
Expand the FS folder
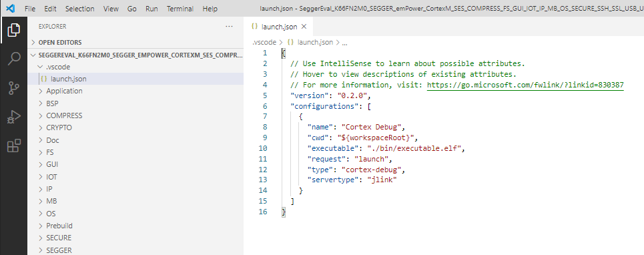tap(135, 152)
